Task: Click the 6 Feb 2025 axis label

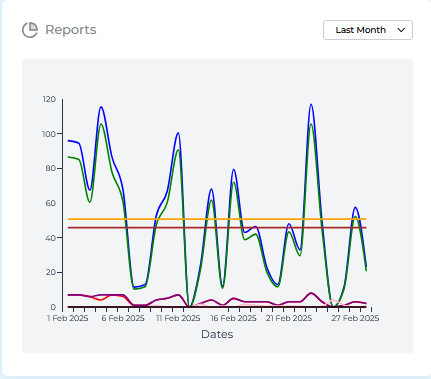Action: pyautogui.click(x=123, y=318)
